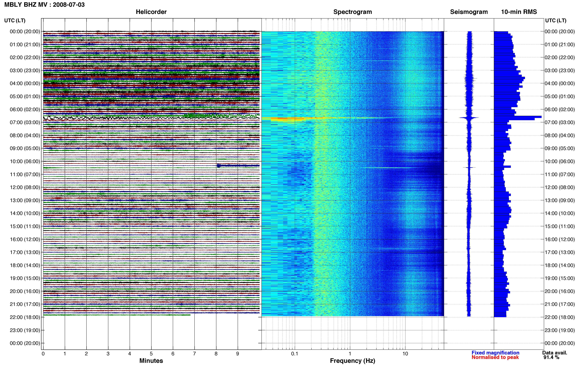
Task: Click the '1' tick on the frequency axis
Action: (x=350, y=354)
